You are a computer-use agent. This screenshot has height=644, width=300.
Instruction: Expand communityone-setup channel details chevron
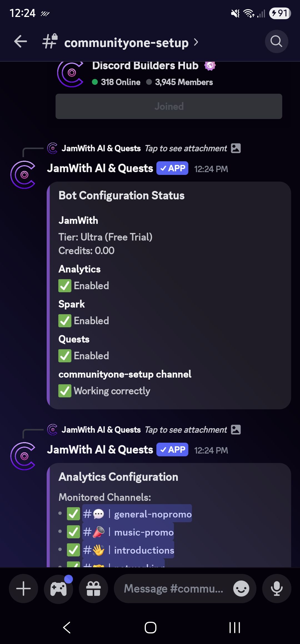coord(196,42)
